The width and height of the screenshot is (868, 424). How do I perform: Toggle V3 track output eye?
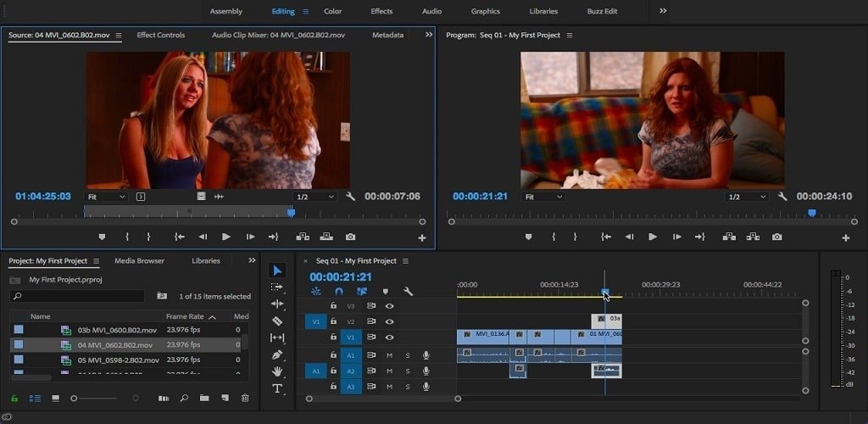coord(390,305)
